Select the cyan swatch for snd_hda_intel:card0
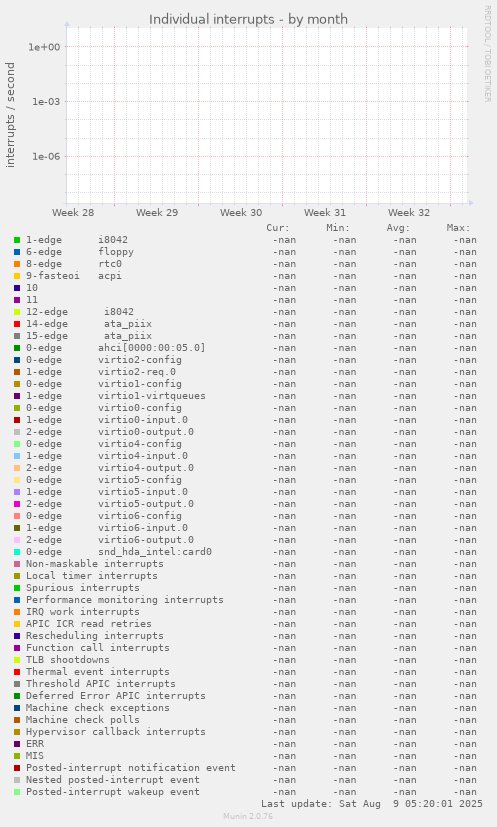The image size is (497, 827). point(17,552)
